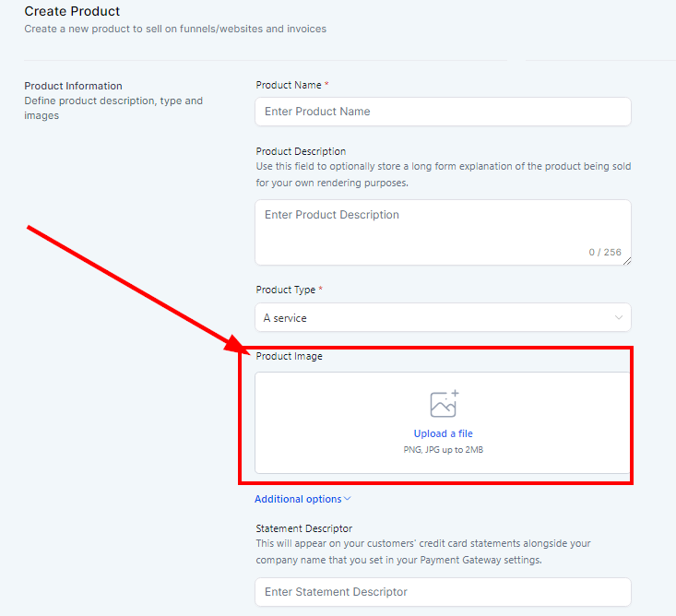The width and height of the screenshot is (676, 616).
Task: Expand the 'Additional options' link
Action: click(x=298, y=499)
